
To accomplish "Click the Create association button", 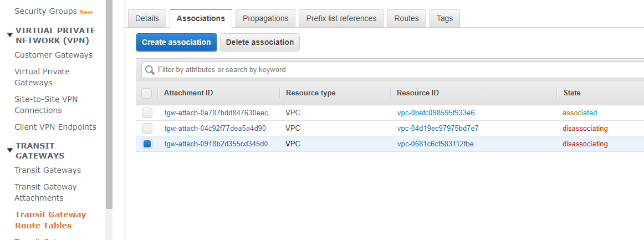I will [x=176, y=42].
